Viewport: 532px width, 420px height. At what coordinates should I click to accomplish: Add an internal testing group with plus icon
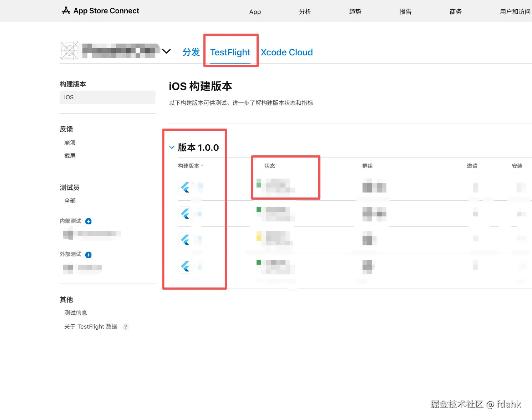88,221
